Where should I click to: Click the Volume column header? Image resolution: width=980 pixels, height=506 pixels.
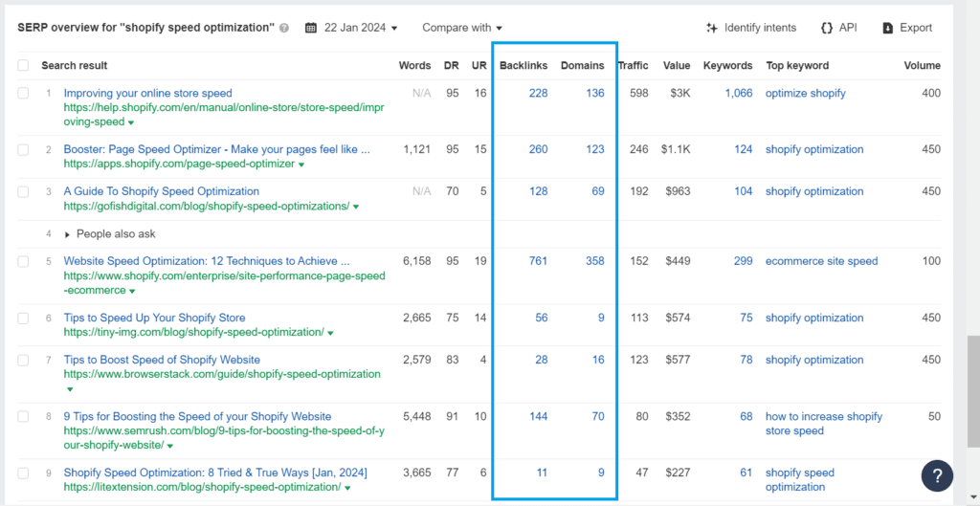click(922, 66)
